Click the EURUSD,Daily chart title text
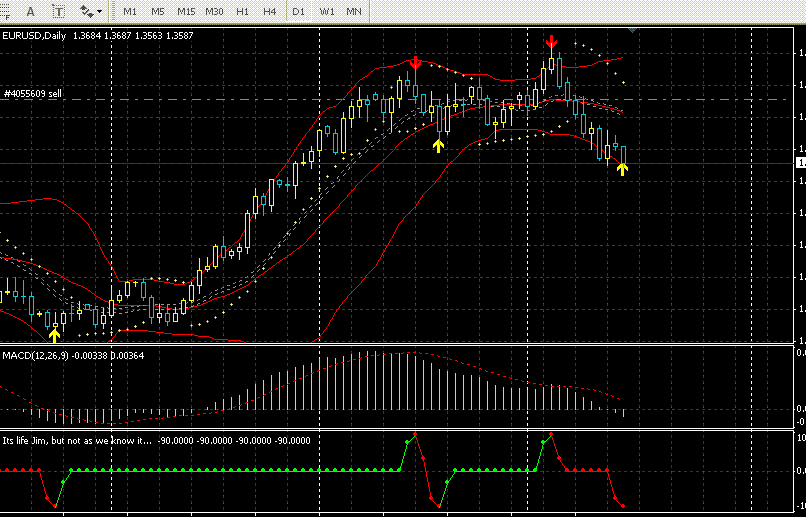 [x=34, y=35]
